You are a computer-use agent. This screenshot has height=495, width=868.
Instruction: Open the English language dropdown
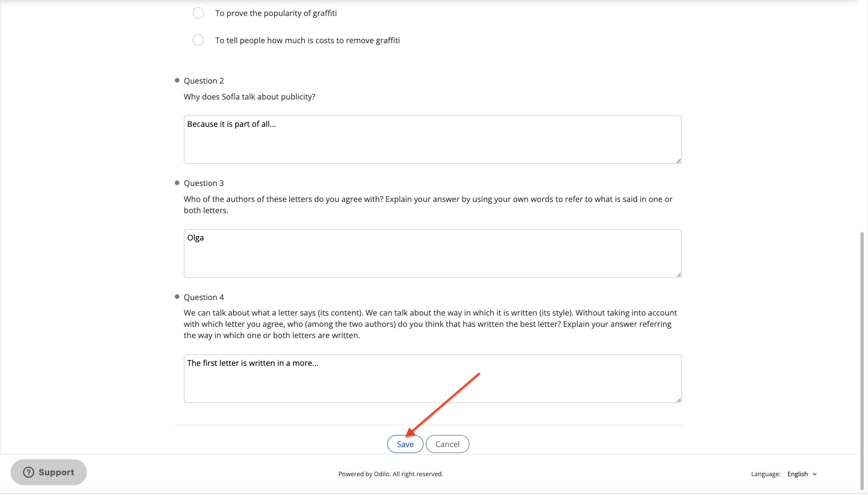[x=802, y=474]
